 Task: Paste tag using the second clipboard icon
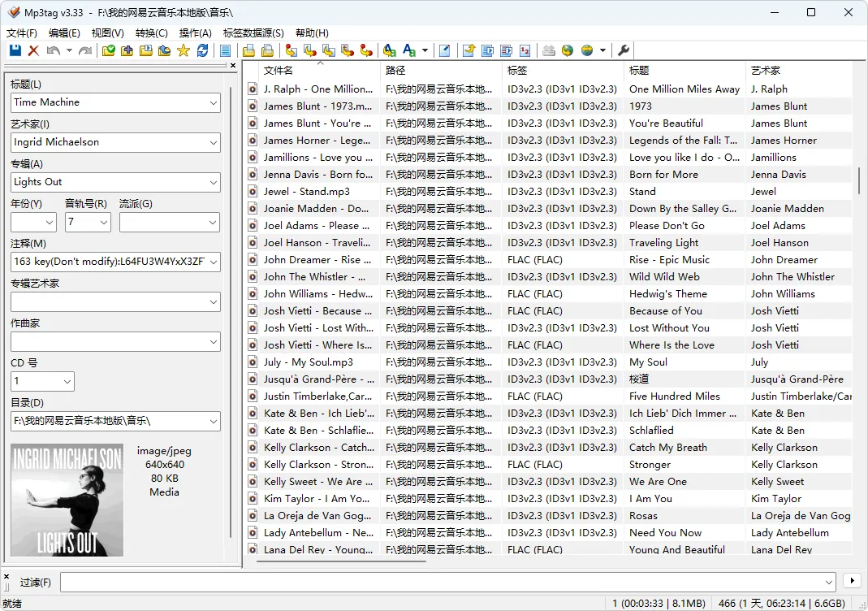tap(268, 51)
